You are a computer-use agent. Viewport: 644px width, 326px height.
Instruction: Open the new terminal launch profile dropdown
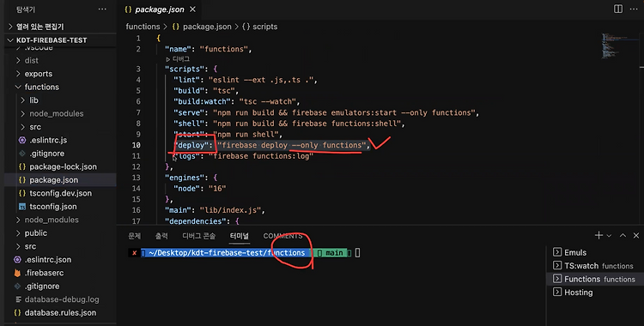tap(609, 236)
